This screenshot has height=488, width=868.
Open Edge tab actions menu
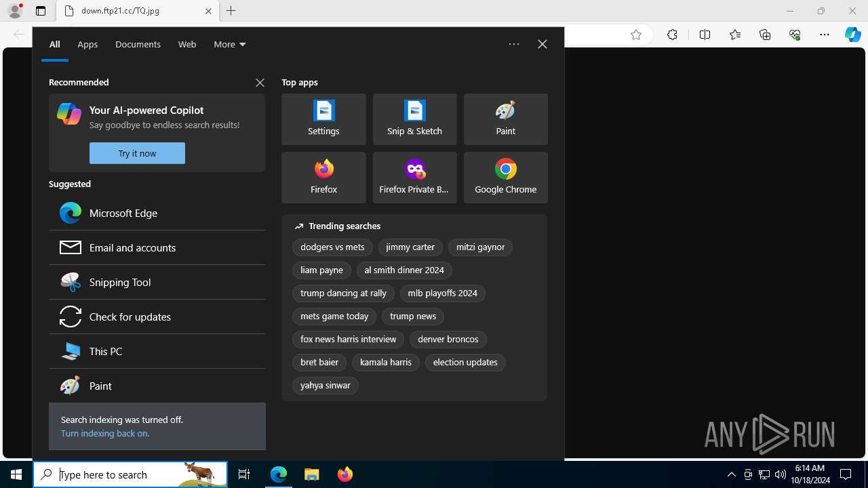tap(41, 11)
